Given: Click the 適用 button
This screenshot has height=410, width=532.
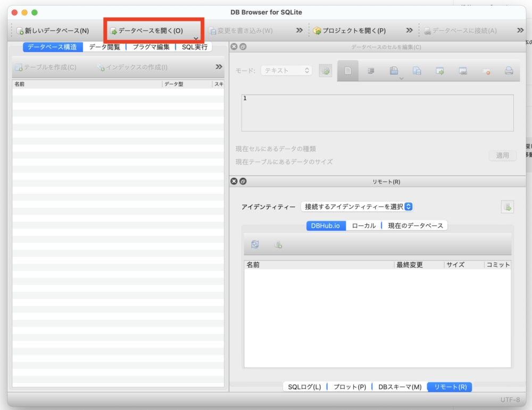Looking at the screenshot, I should [x=502, y=155].
